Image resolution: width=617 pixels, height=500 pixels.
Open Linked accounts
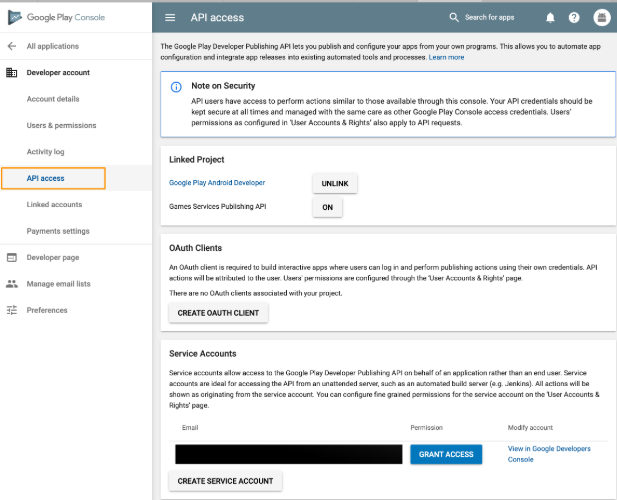point(54,204)
